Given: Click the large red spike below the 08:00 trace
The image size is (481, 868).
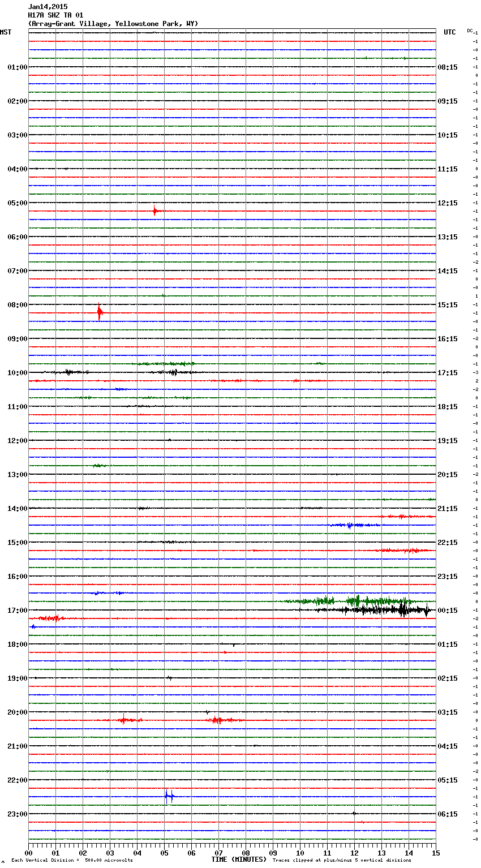Looking at the screenshot, I should click(100, 312).
